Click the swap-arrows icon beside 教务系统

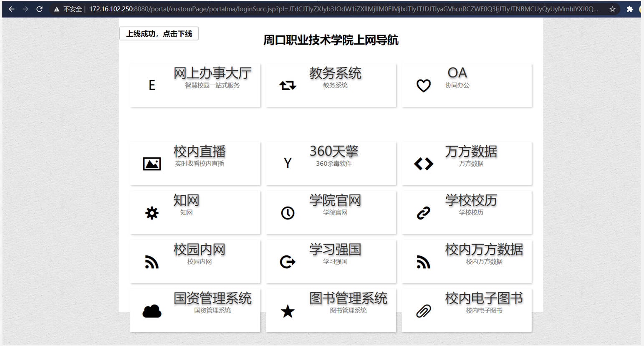[x=288, y=86]
